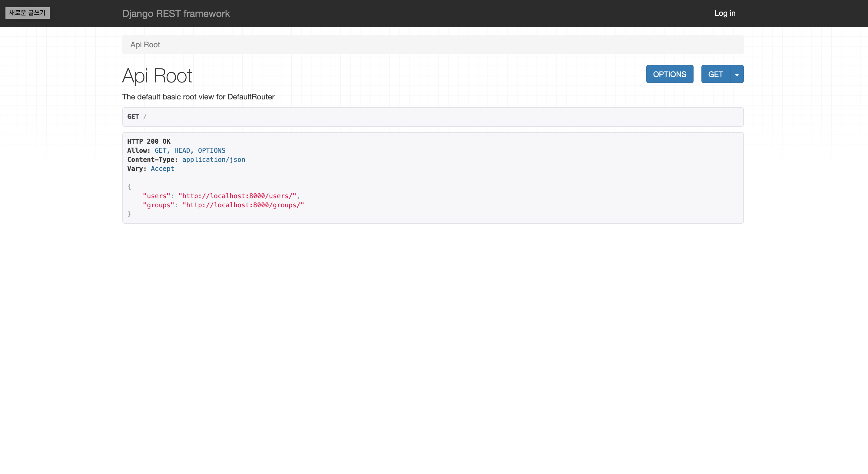Click the Log in link

coord(725,13)
